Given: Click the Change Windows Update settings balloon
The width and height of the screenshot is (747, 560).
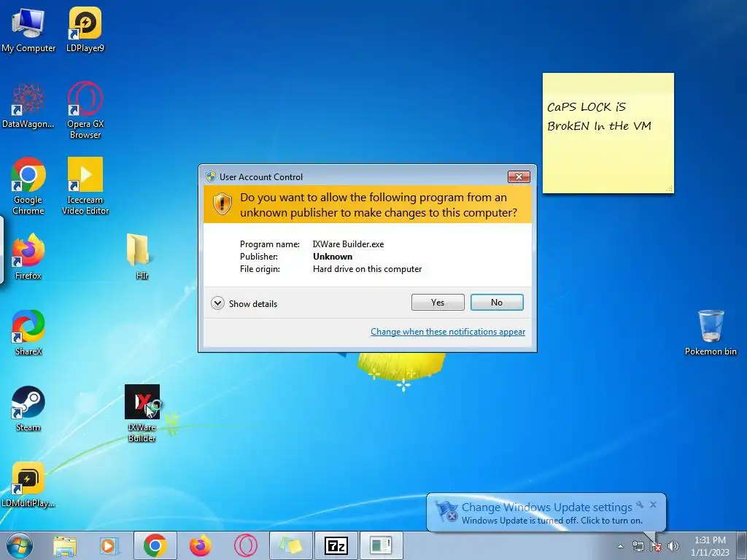Looking at the screenshot, I should [x=546, y=513].
